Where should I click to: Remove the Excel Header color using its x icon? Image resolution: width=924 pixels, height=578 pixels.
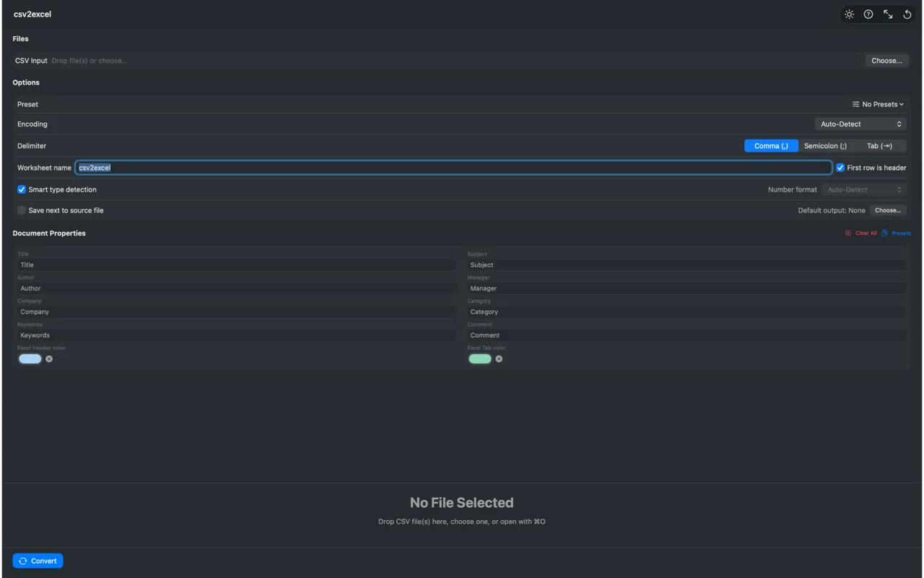49,358
